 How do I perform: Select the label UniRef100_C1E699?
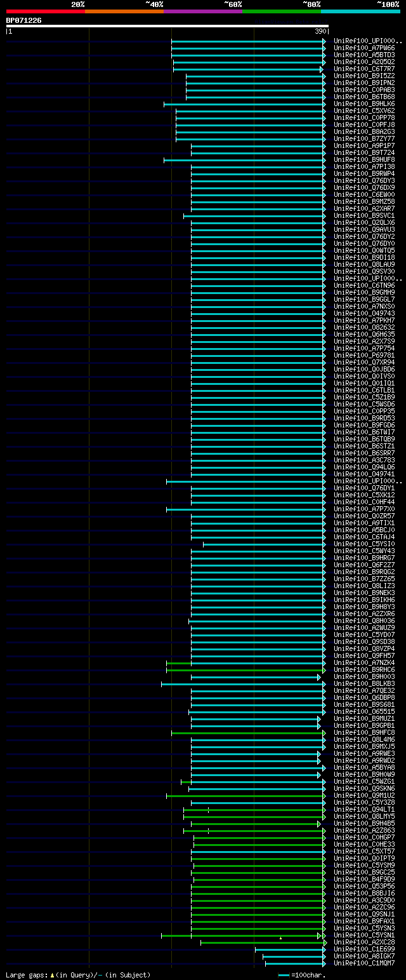364,950
